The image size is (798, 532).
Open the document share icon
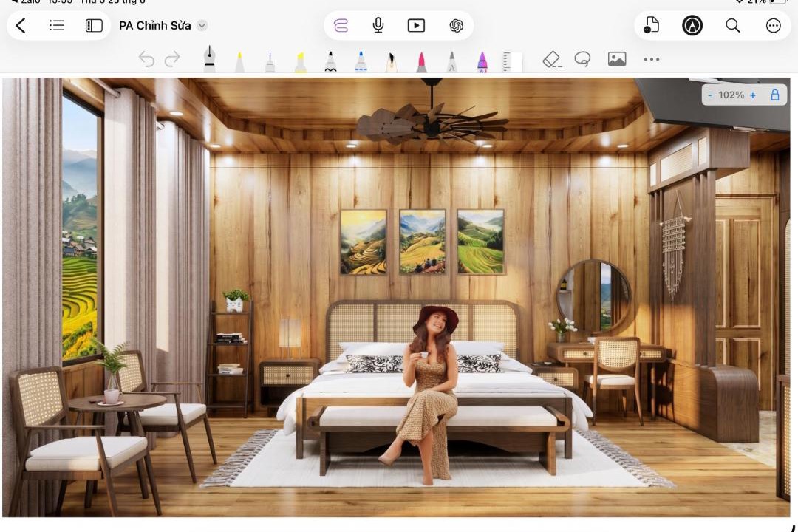(x=652, y=25)
